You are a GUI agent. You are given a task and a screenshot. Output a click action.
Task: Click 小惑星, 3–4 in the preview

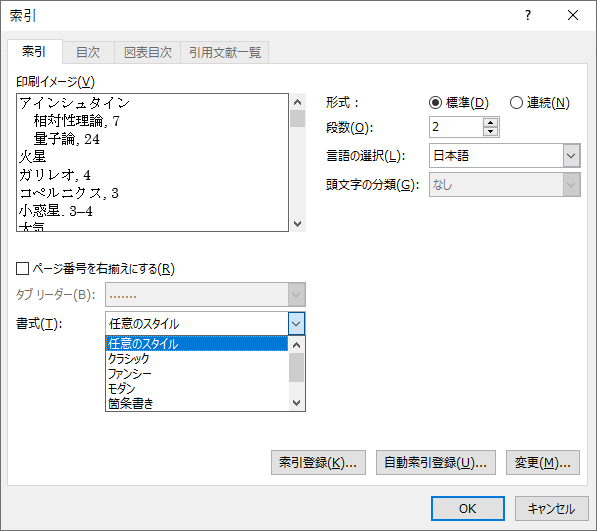[x=56, y=211]
